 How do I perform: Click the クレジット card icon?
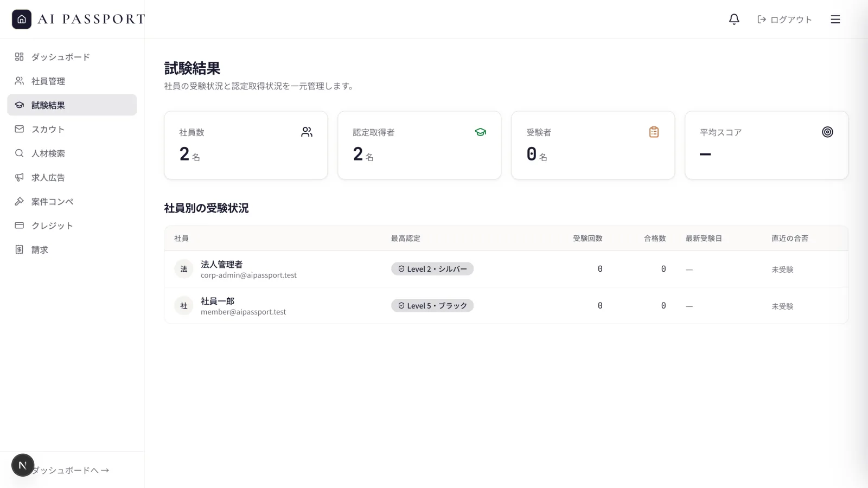tap(20, 226)
